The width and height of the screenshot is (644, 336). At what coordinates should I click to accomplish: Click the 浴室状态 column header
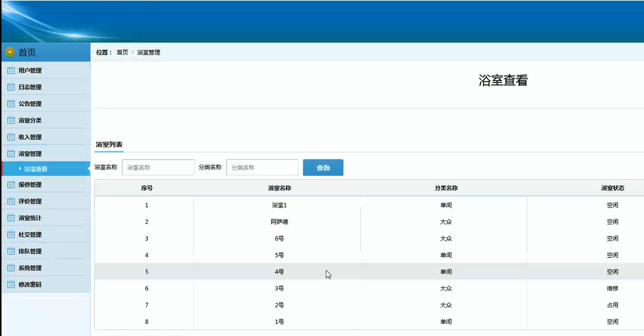pyautogui.click(x=613, y=188)
